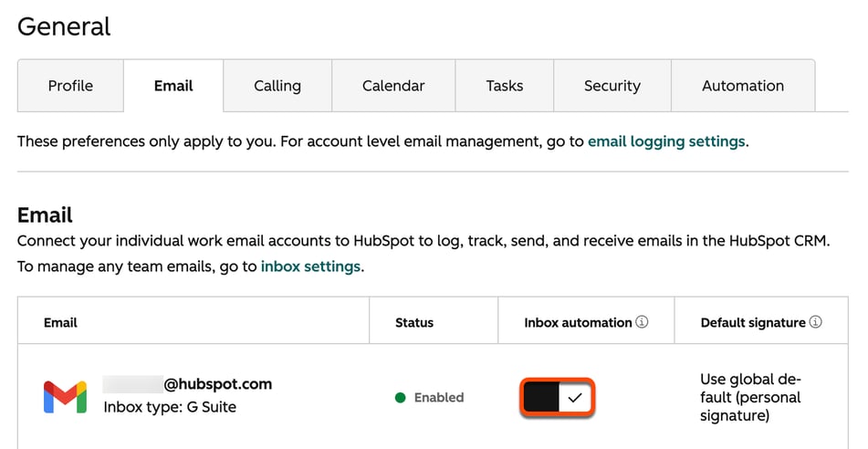Viewport: 868px width, 449px height.
Task: Click the Use global default signature text
Action: point(750,398)
